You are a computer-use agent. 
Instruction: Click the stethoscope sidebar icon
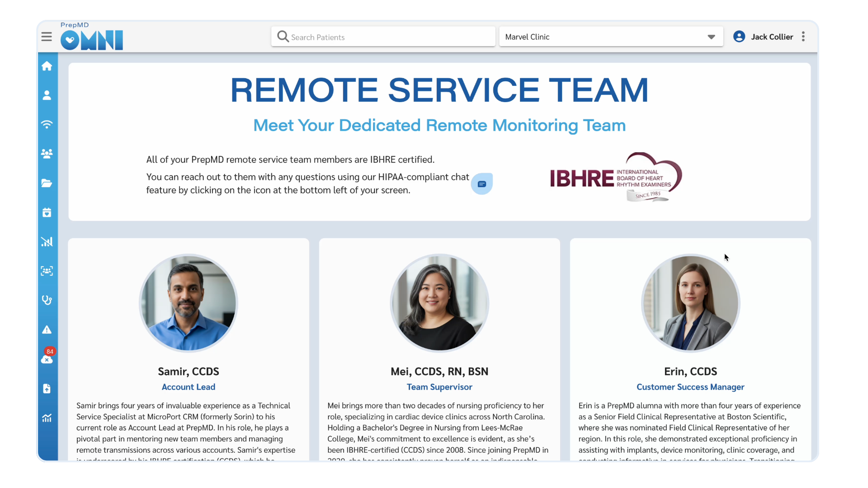47,300
